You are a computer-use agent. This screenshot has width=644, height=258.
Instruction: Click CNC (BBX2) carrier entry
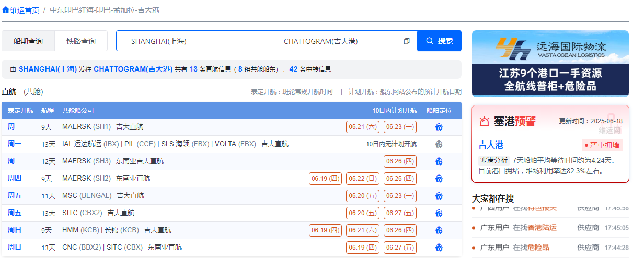(82, 247)
